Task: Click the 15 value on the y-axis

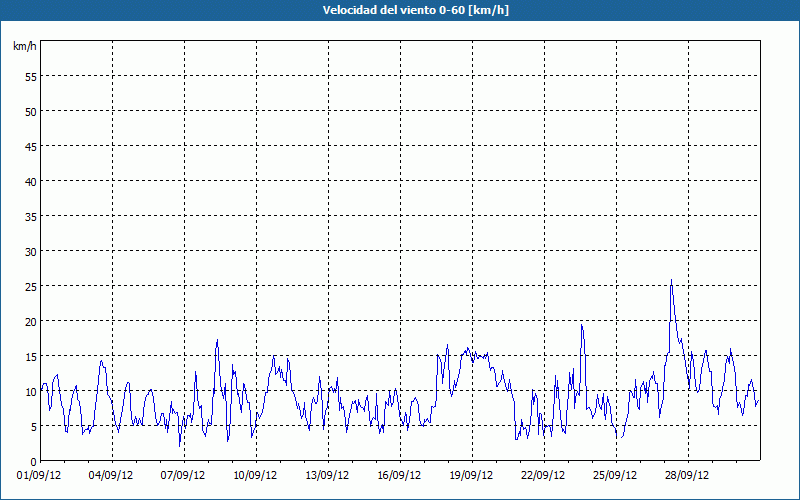Action: coord(31,357)
